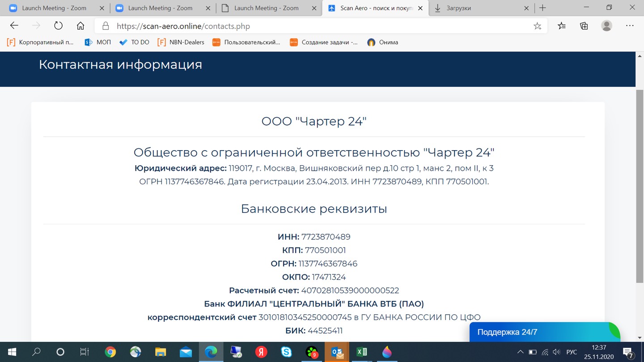Viewport: 644px width, 362px height.
Task: Open Windows taskbar search
Action: [36, 352]
